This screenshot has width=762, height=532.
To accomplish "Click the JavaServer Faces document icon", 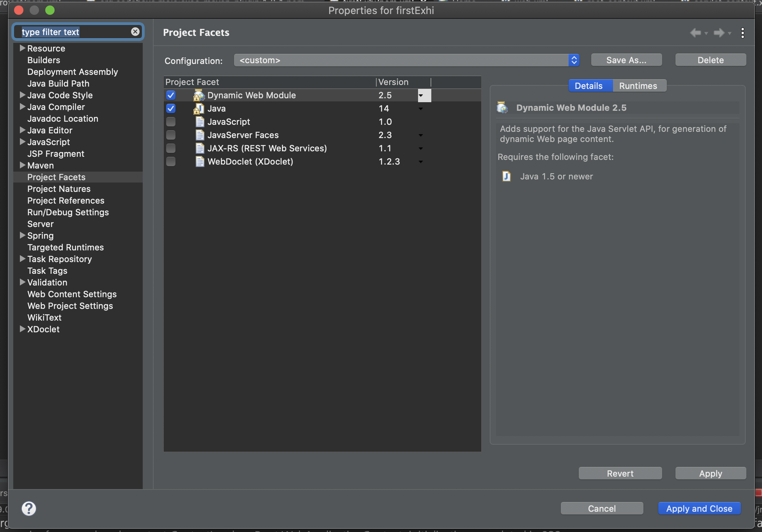I will point(200,135).
